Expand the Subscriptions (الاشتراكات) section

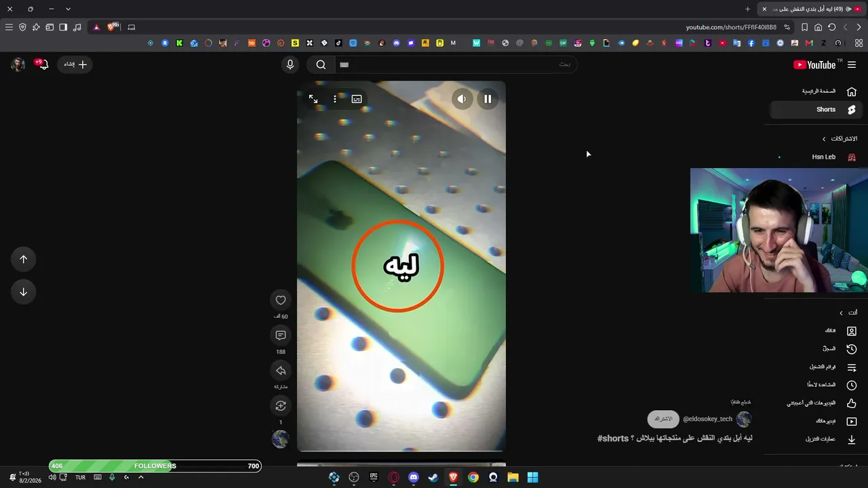click(840, 139)
